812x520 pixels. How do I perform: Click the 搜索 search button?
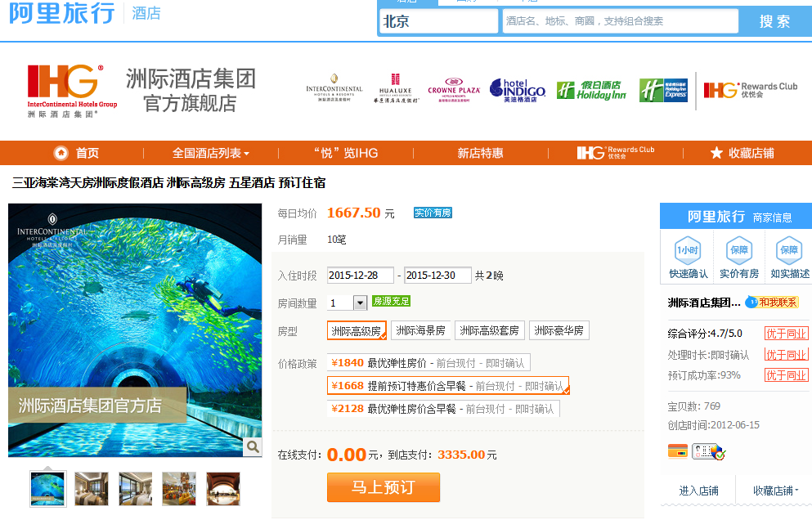pyautogui.click(x=774, y=21)
